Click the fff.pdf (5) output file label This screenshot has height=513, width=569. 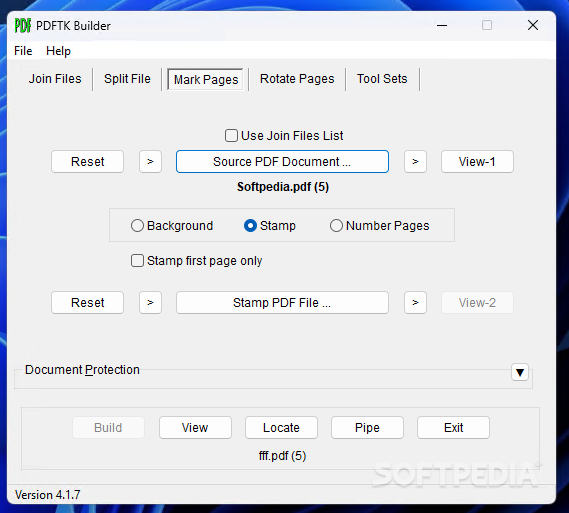click(282, 456)
